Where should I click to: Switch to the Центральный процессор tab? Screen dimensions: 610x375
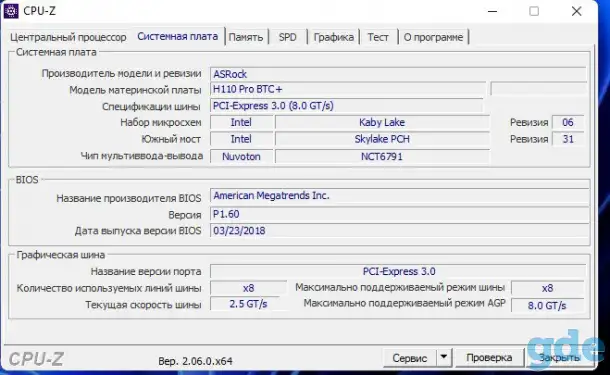(x=68, y=37)
